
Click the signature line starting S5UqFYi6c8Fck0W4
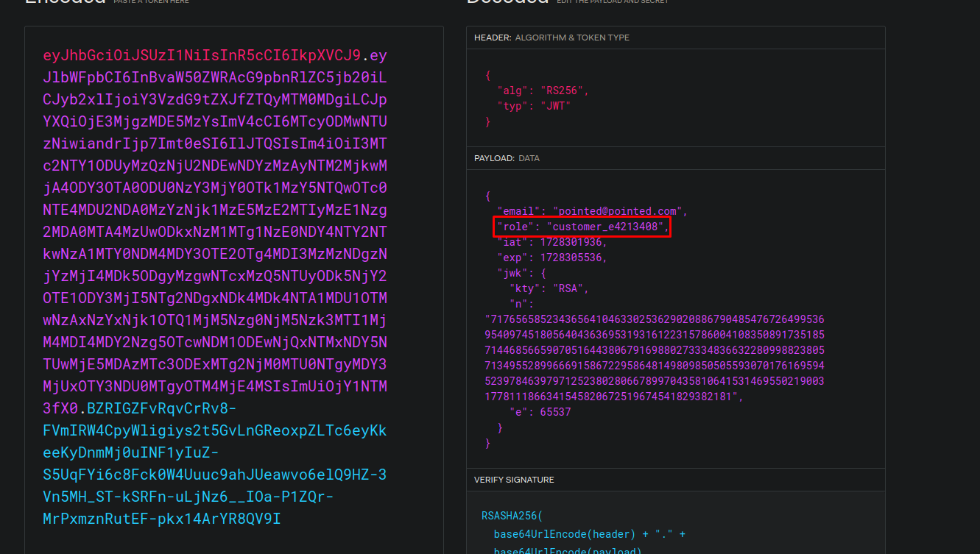pos(215,475)
